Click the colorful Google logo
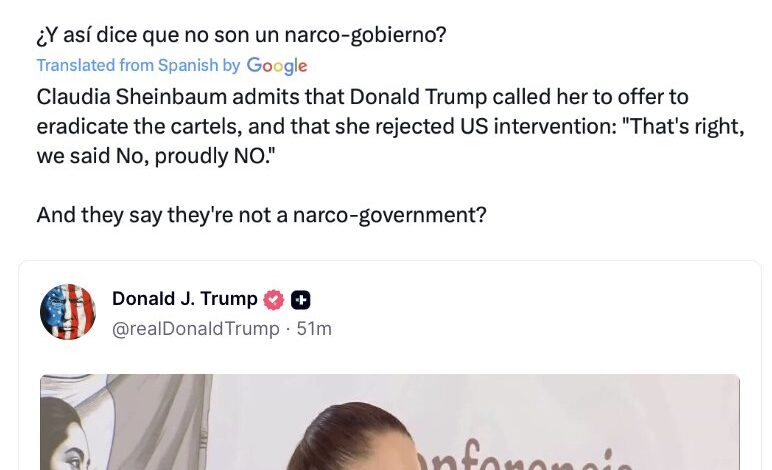This screenshot has height=470, width=772. [277, 66]
